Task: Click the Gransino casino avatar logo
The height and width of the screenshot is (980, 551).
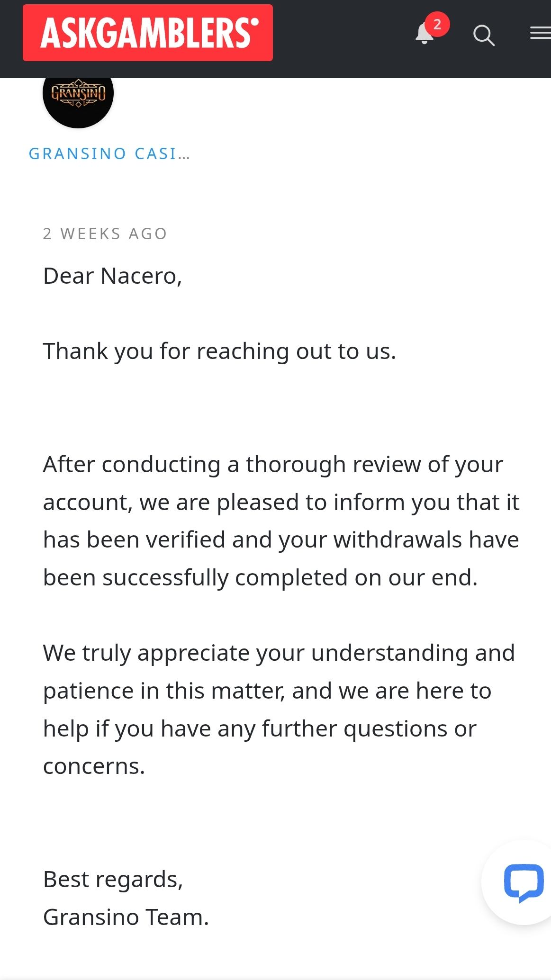Action: pos(78,94)
